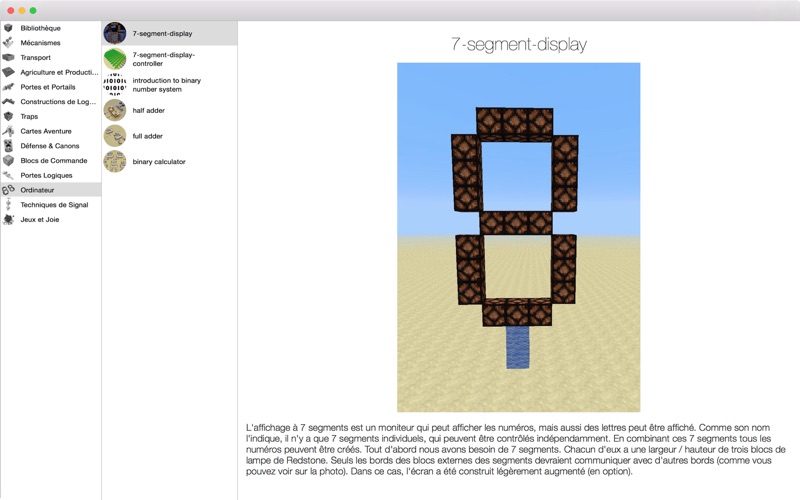Viewport: 800px width, 500px height.
Task: Click the Bibliothèque cube icon
Action: click(8, 28)
